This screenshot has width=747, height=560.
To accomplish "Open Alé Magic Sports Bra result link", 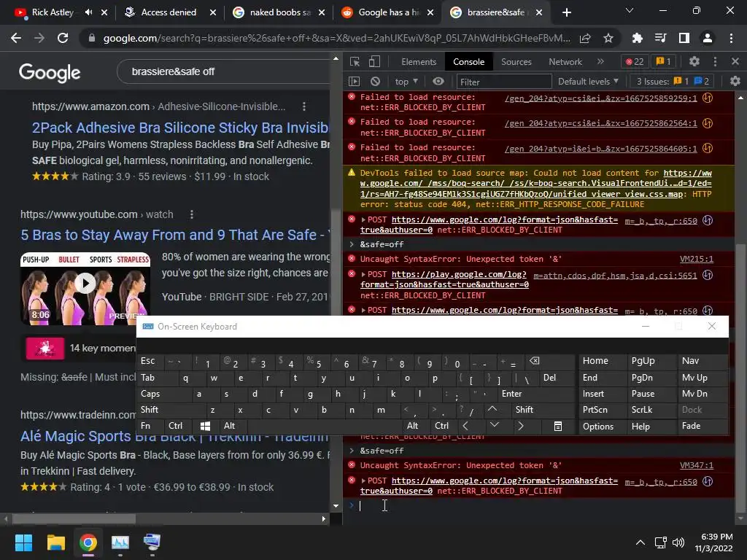I will tap(174, 436).
